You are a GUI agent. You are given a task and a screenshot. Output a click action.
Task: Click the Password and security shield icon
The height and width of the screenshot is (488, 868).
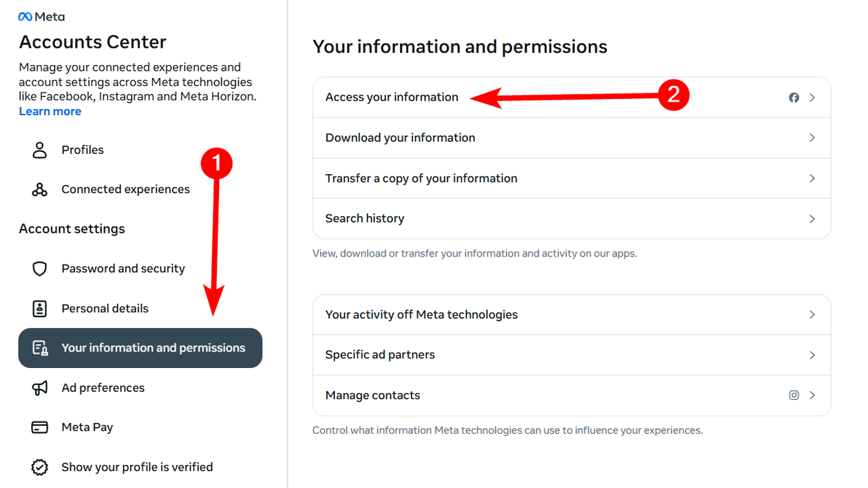[40, 269]
